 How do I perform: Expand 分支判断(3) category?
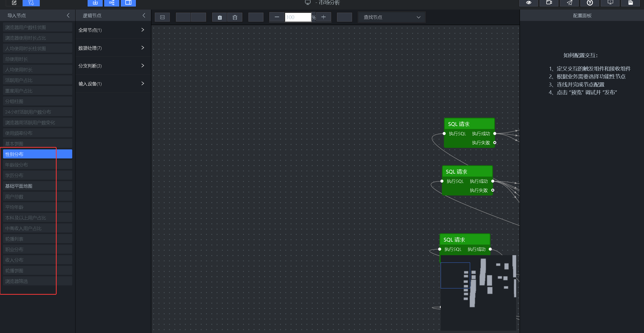point(113,66)
